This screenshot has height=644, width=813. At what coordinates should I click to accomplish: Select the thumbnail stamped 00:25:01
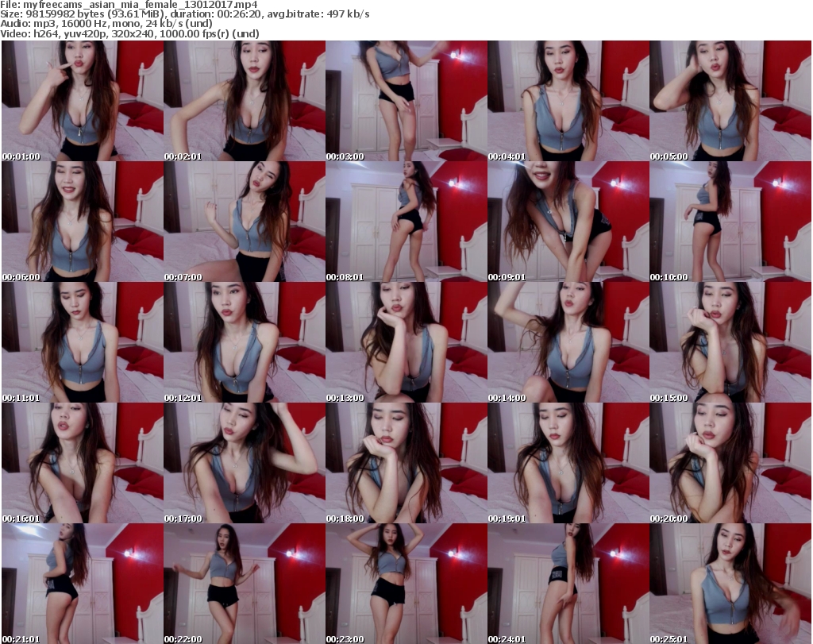(730, 584)
